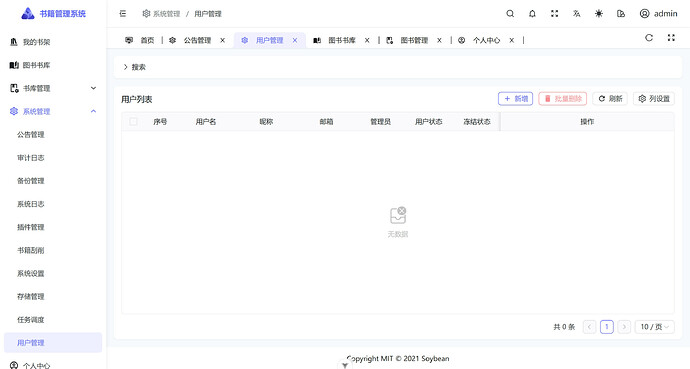
Task: Open 系统日志 in sidebar
Action: click(53, 204)
